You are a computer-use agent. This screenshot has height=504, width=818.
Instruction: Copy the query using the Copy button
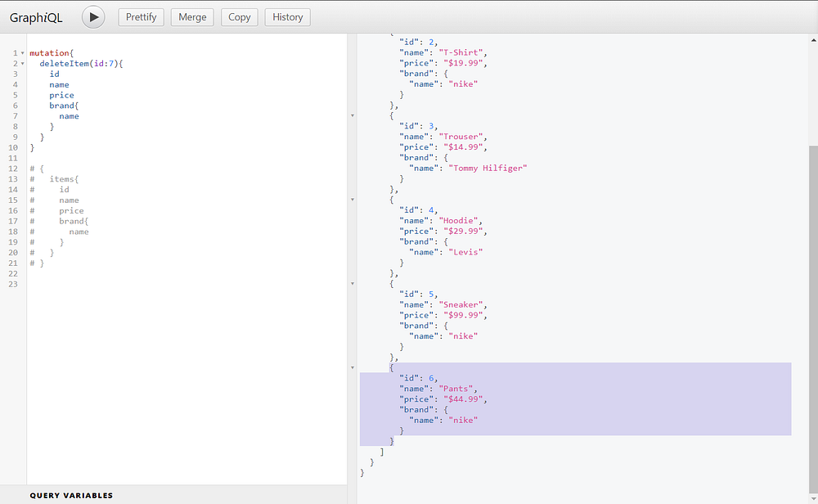coord(240,17)
